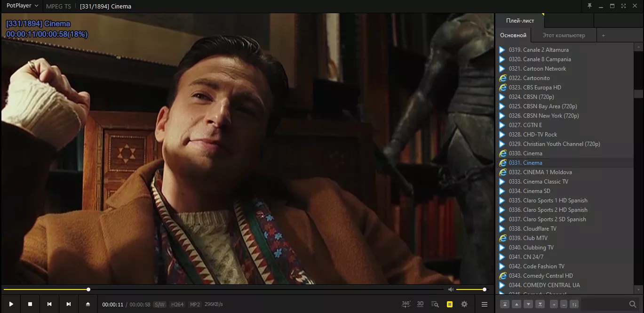Switch the player to fullscreen mode

(x=623, y=6)
